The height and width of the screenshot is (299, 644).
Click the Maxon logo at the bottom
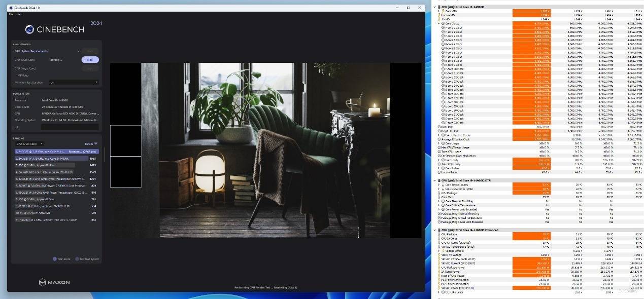(x=54, y=282)
